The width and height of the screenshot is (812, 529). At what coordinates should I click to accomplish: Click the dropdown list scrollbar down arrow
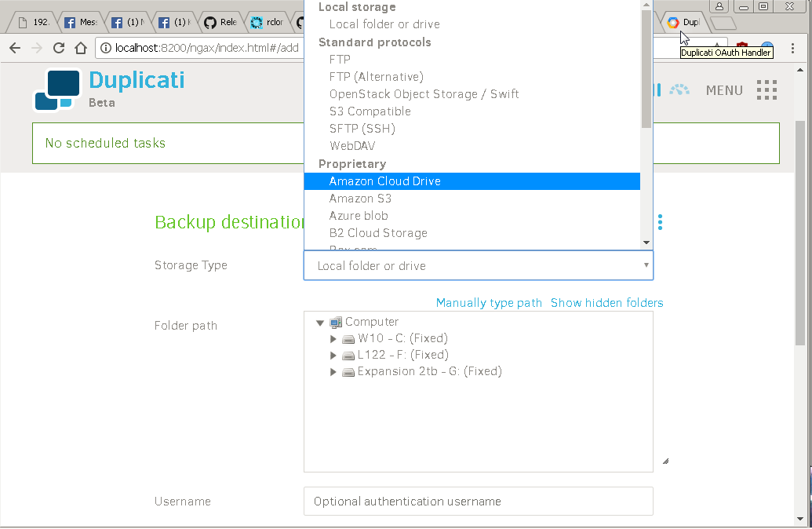[646, 243]
